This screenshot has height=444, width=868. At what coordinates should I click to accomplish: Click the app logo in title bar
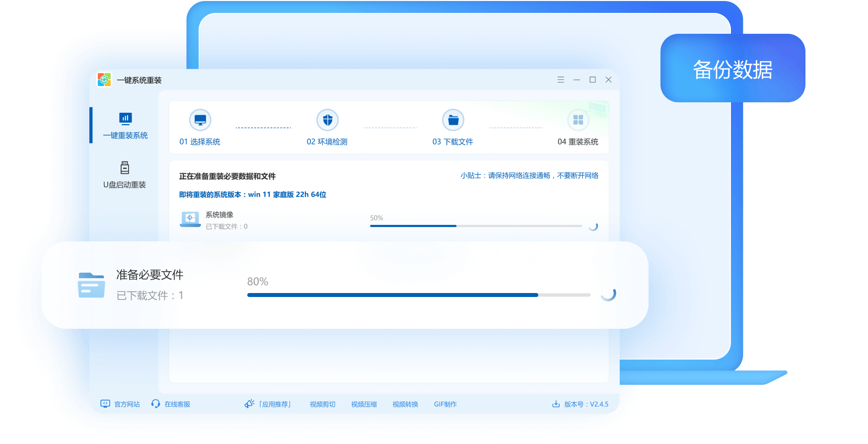tap(104, 79)
